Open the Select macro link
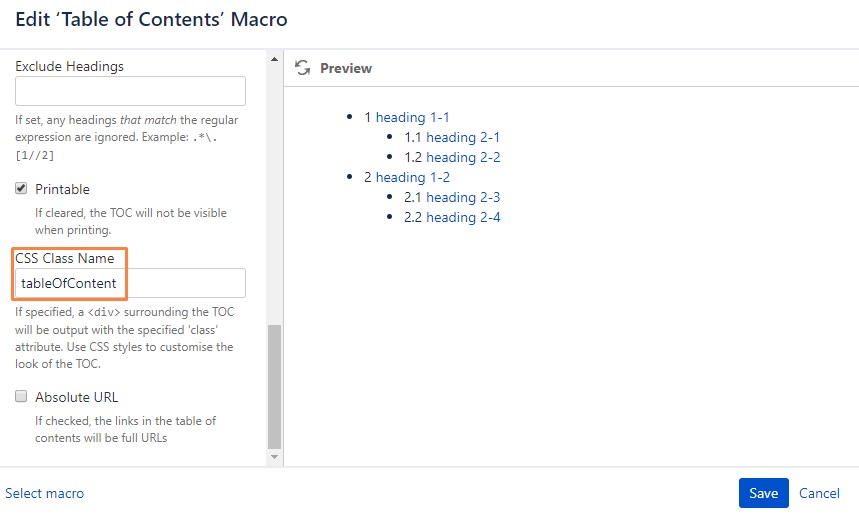This screenshot has width=859, height=516. tap(45, 493)
